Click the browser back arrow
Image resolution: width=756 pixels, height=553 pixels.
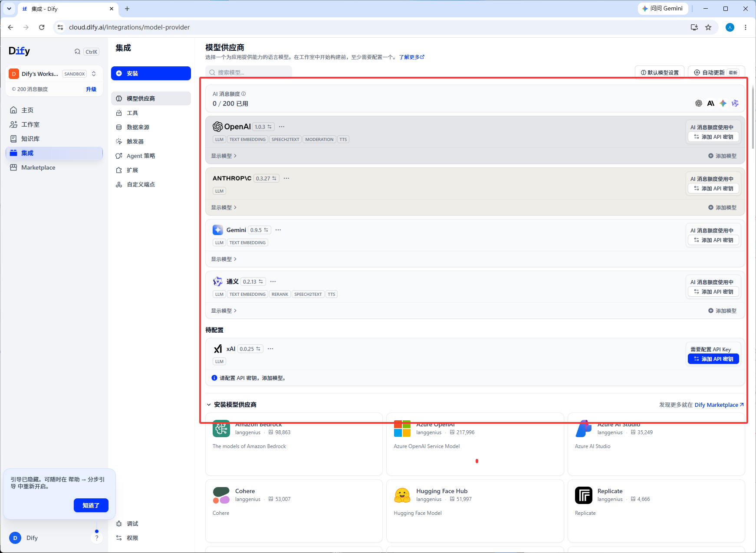tap(10, 27)
